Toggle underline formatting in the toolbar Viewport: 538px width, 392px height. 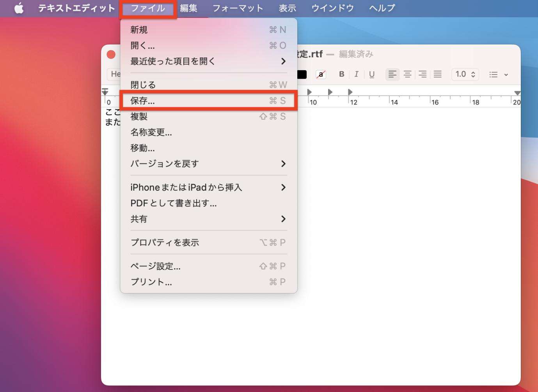tap(372, 74)
